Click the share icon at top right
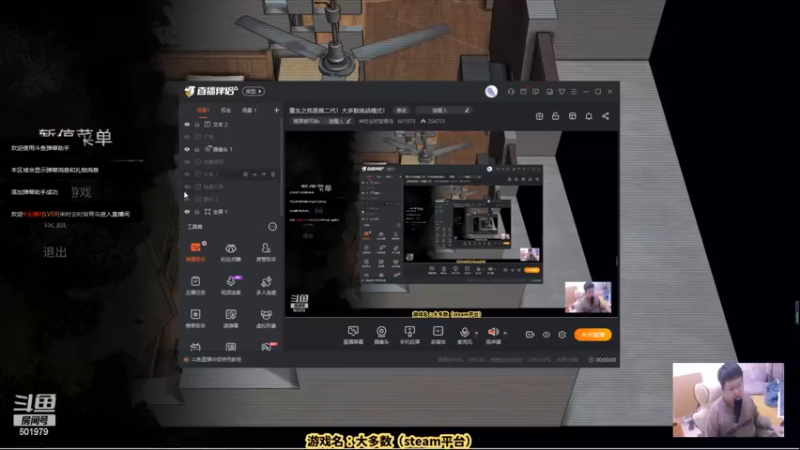The height and width of the screenshot is (450, 800). [x=606, y=116]
